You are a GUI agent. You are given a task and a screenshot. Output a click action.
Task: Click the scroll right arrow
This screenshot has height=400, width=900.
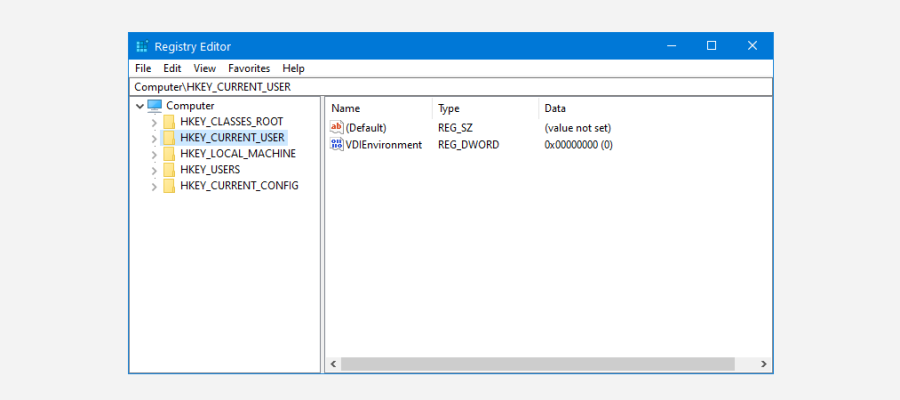tap(764, 364)
